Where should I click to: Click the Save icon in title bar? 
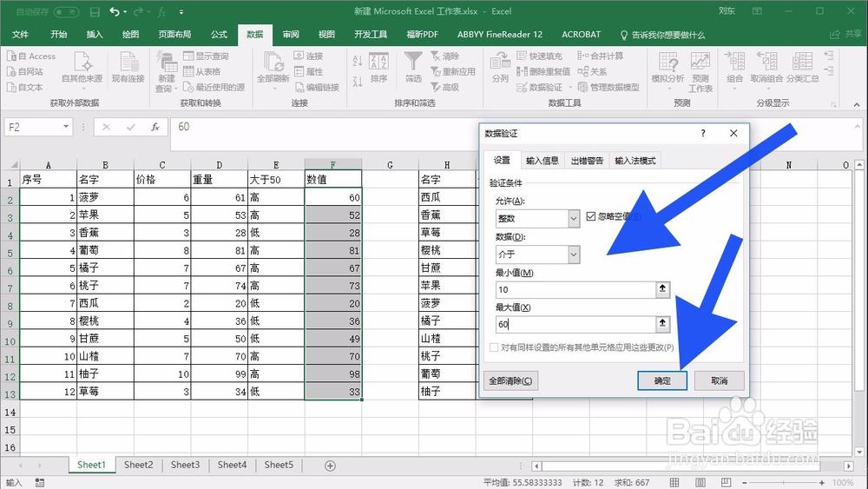[95, 11]
